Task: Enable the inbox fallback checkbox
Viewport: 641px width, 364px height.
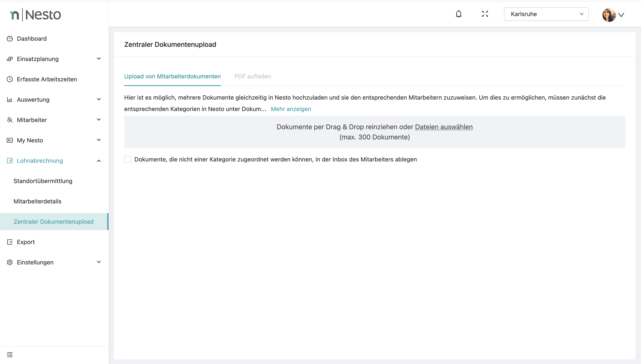Action: coord(128,159)
